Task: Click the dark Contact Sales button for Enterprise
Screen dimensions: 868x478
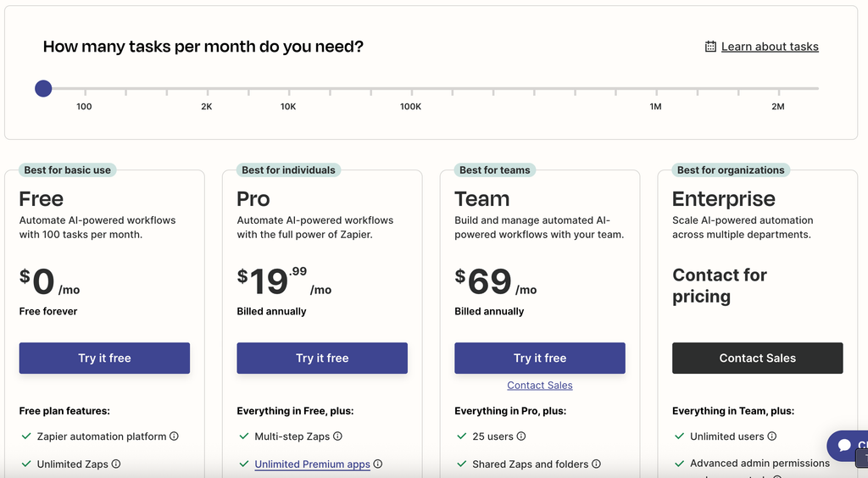Action: pyautogui.click(x=757, y=358)
